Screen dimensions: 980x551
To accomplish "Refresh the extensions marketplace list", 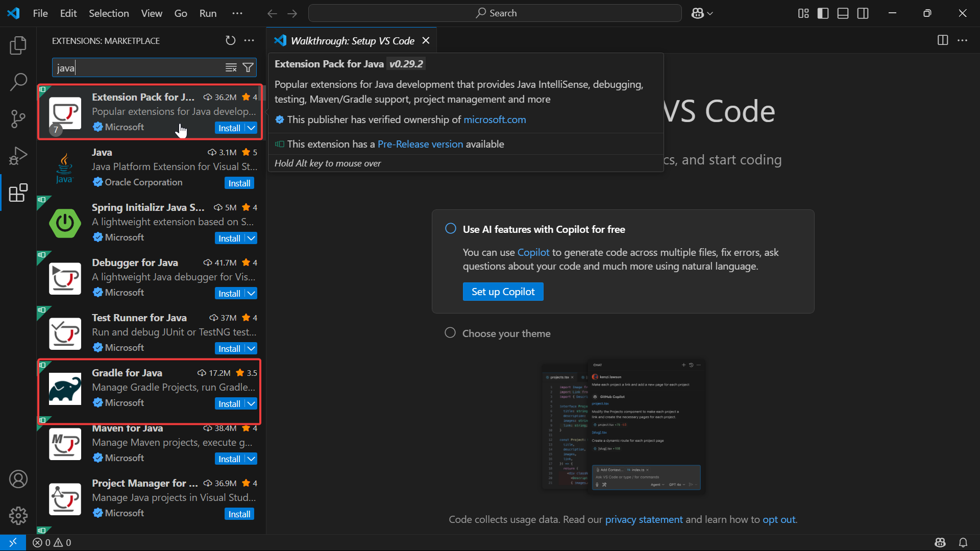I will point(231,41).
